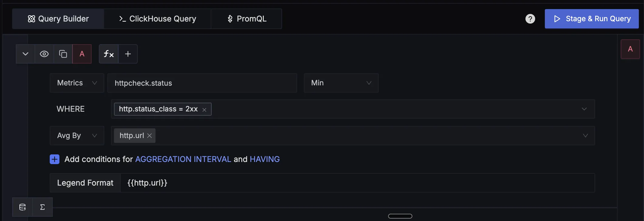Switch to the PromQL tab
Viewport: 644px width, 221px height.
click(247, 19)
